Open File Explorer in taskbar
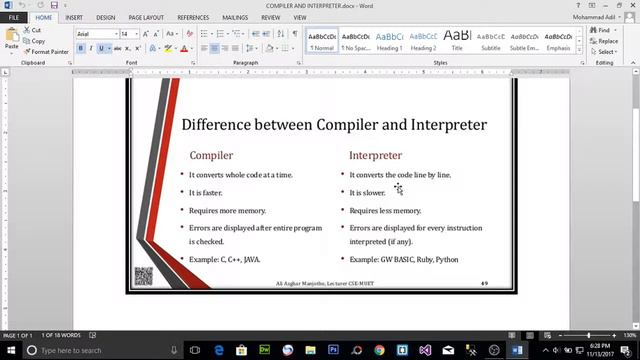This screenshot has width=640, height=360. [x=310, y=350]
